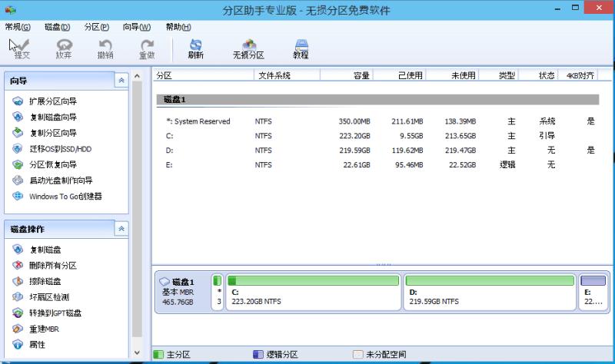The height and width of the screenshot is (364, 615).
Task: Click the sidebar scroll-up arrow
Action: tap(137, 76)
